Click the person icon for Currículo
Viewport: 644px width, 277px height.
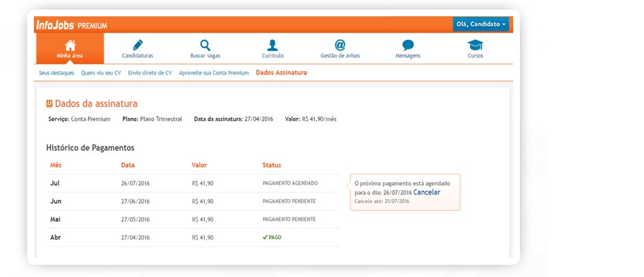273,45
